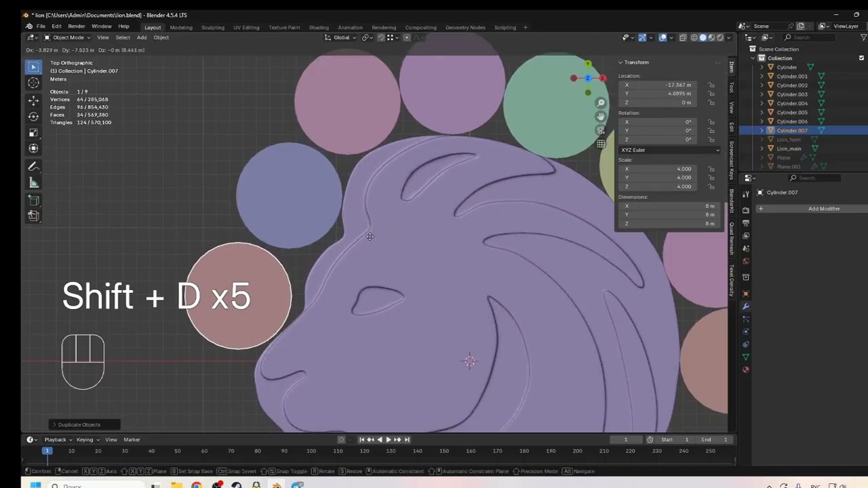
Task: Click the Blender logo menu icon
Action: click(29, 26)
